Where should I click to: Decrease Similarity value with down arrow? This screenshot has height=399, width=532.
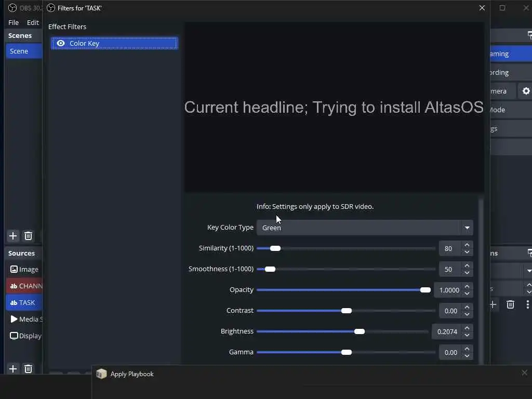click(467, 252)
